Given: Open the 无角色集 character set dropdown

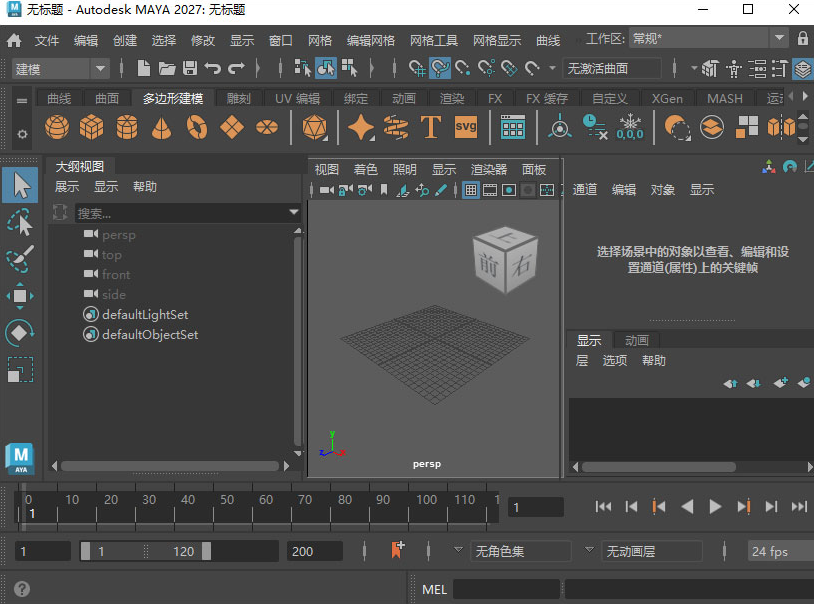Looking at the screenshot, I should pos(521,551).
